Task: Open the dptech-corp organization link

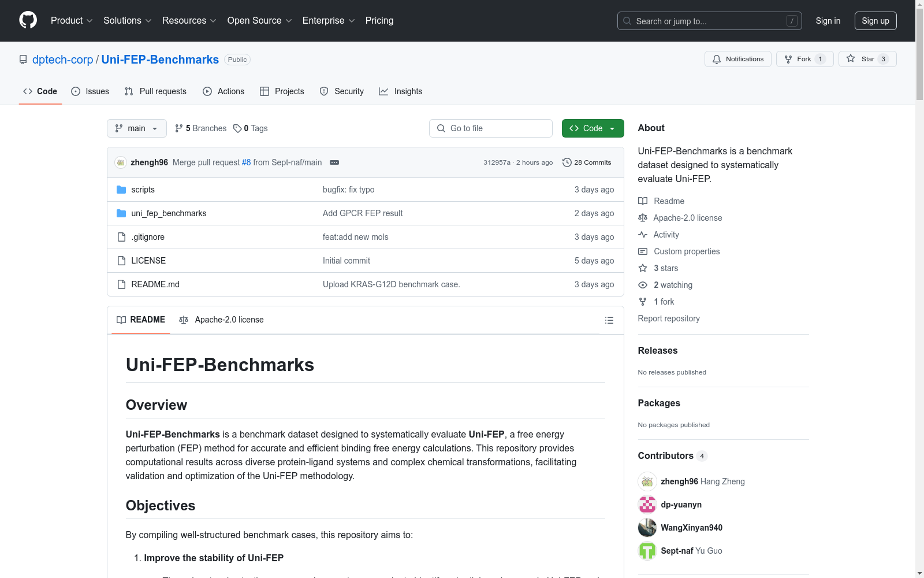Action: [x=62, y=60]
